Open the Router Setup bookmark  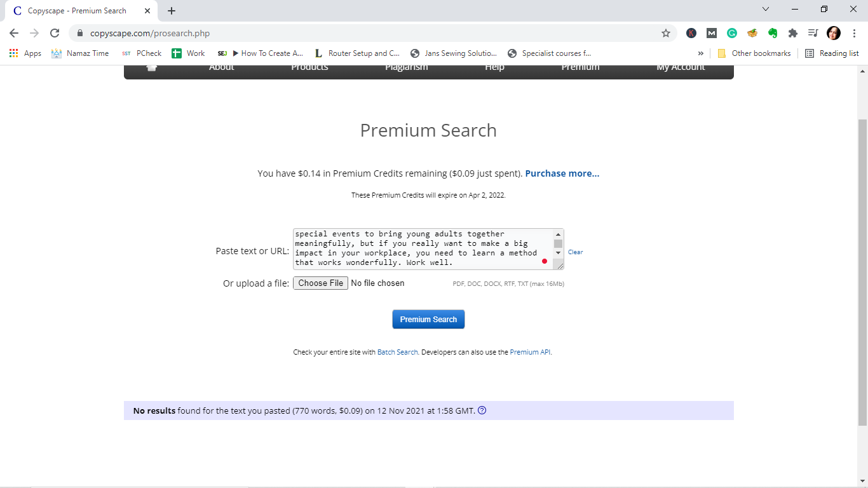pos(357,53)
